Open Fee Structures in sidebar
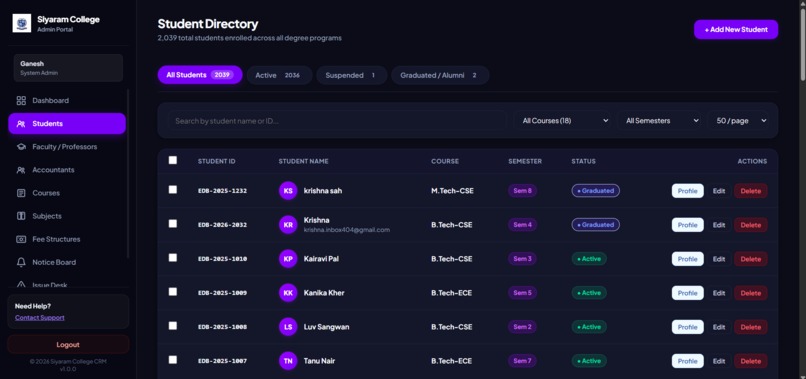Image resolution: width=806 pixels, height=379 pixels. click(x=67, y=239)
